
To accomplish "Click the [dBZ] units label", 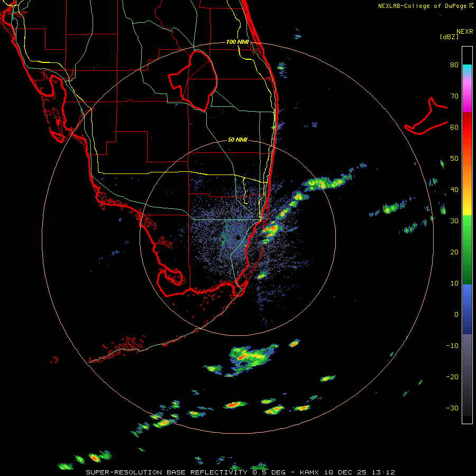I will point(449,36).
